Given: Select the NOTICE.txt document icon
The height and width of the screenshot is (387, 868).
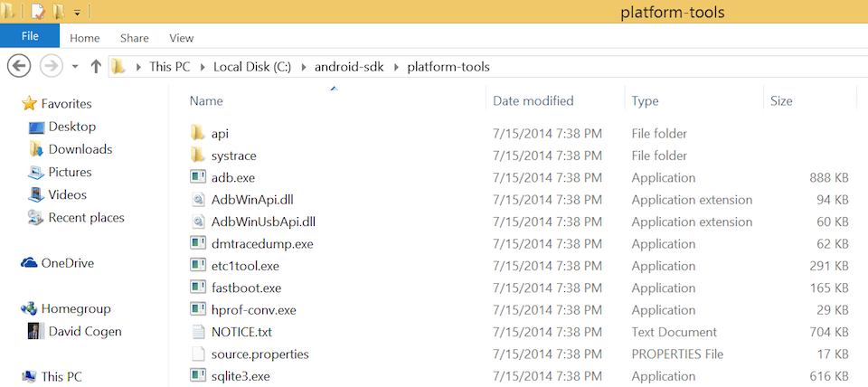Looking at the screenshot, I should coord(198,332).
